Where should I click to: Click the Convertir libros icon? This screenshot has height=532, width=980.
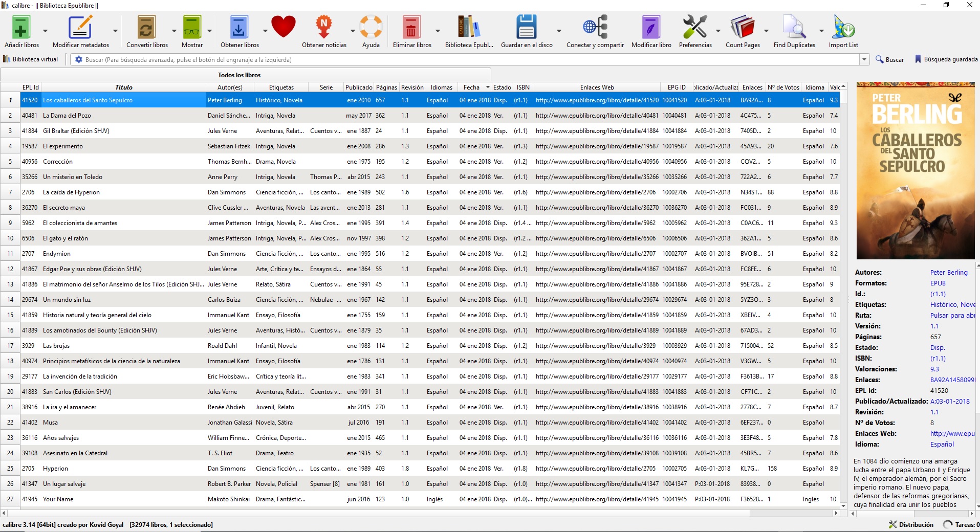146,27
